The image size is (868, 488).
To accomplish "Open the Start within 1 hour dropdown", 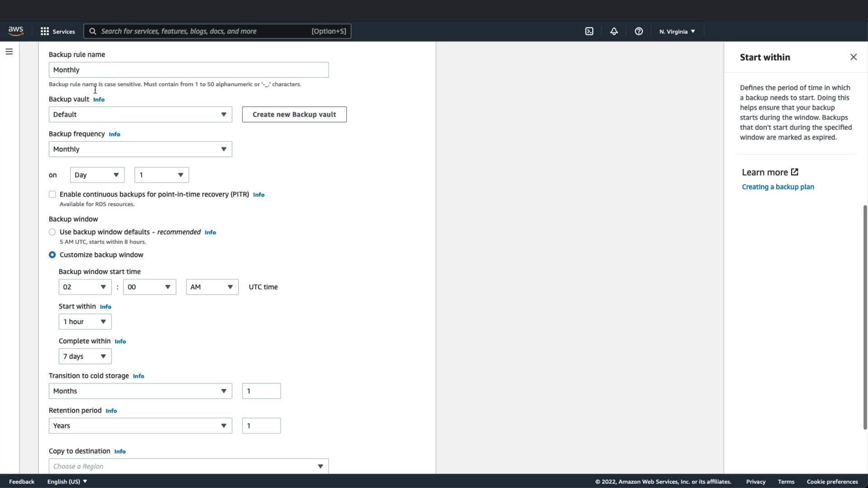I will (x=85, y=322).
